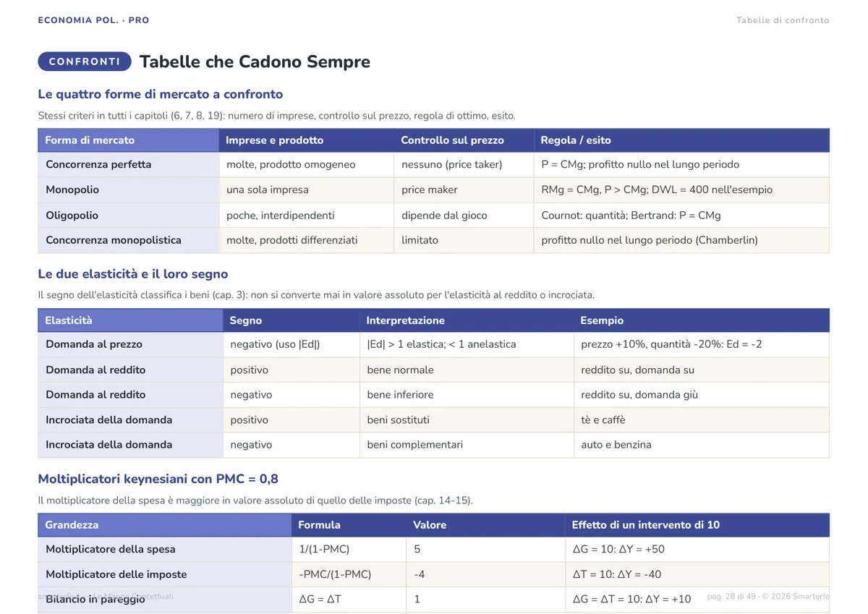Click the cell "dipende dal gioco"
The height and width of the screenshot is (614, 868).
pos(464,215)
